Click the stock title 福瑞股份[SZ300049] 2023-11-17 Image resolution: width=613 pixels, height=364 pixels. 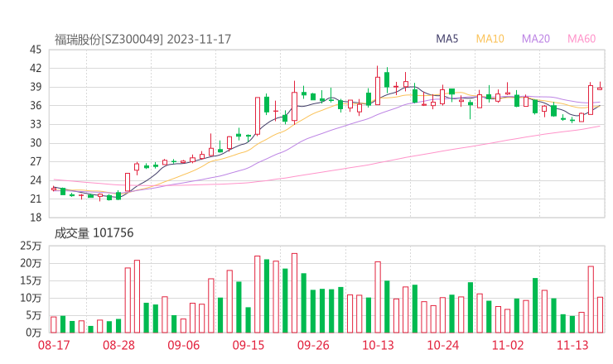click(x=142, y=40)
